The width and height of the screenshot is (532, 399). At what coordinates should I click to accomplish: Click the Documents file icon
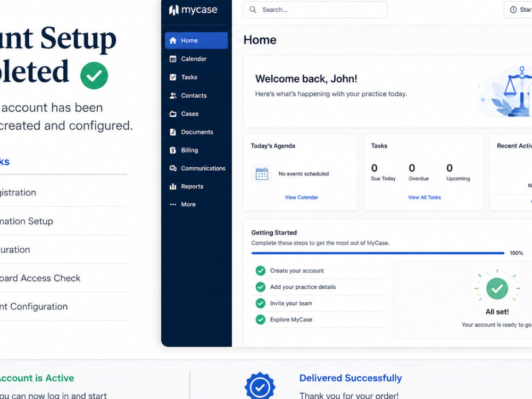tap(173, 132)
